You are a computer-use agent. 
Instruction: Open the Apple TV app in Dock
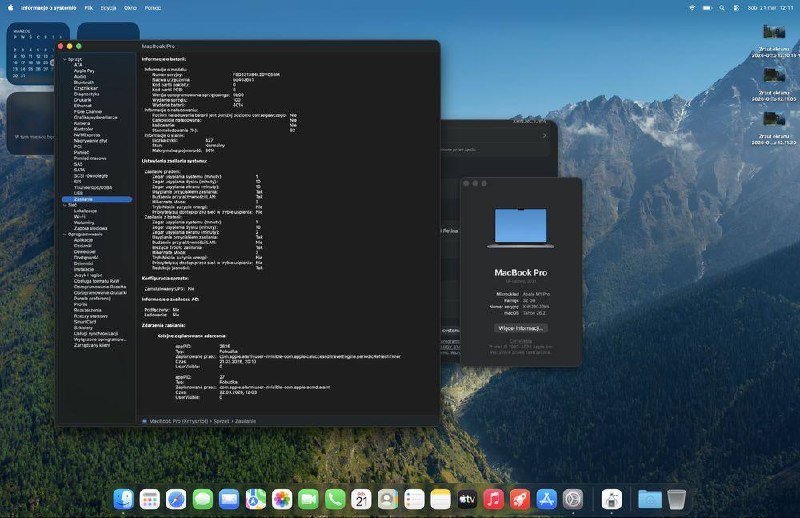pyautogui.click(x=467, y=498)
